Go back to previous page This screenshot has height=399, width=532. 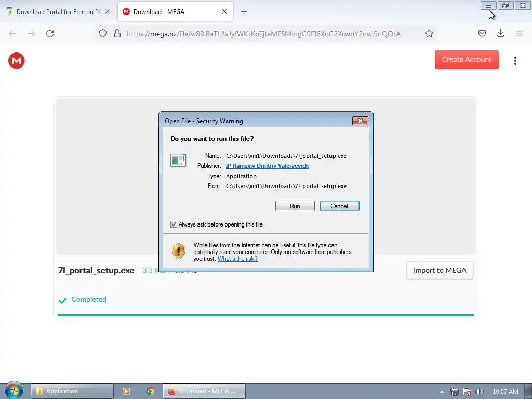coord(12,34)
